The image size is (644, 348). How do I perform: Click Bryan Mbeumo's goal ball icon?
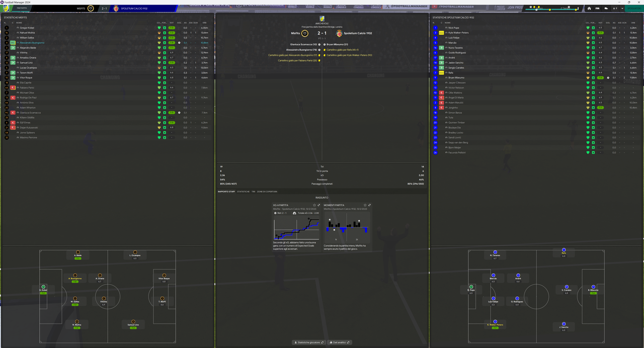[608, 77]
